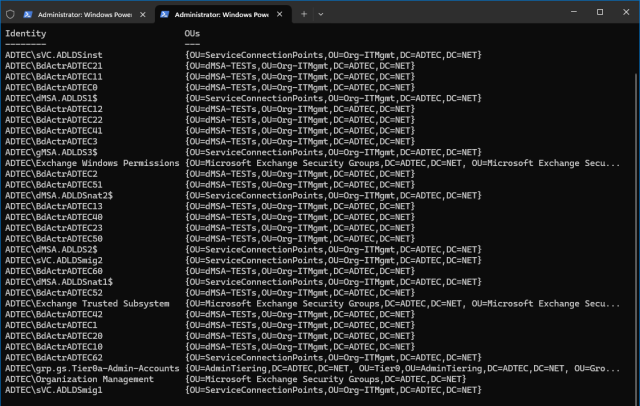Click ADTEC\BdActrADTEC40 identity
640x406 pixels.
(53, 217)
